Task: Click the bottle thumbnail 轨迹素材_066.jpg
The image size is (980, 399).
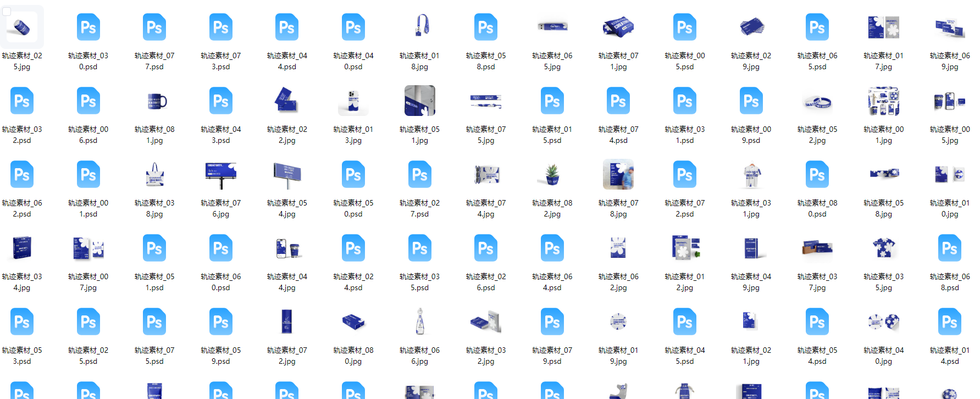Action: tap(420, 322)
